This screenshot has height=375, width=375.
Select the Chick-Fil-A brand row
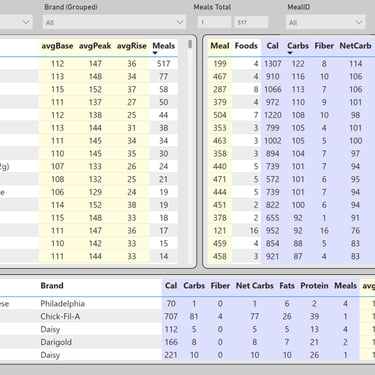click(187, 316)
